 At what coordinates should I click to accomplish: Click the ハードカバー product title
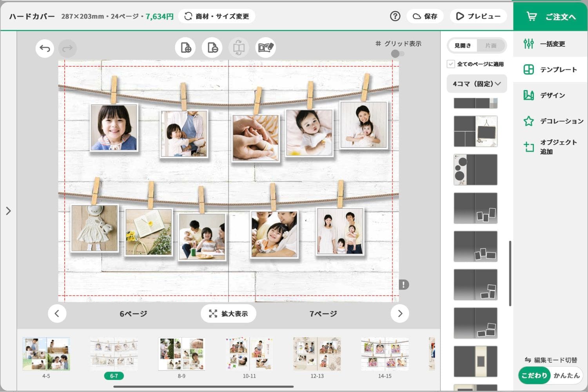(x=32, y=16)
